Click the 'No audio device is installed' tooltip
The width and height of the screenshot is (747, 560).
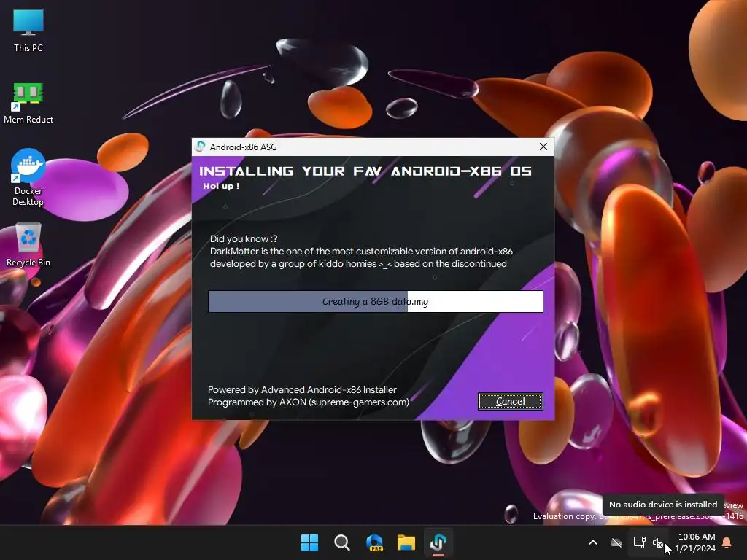coord(662,505)
